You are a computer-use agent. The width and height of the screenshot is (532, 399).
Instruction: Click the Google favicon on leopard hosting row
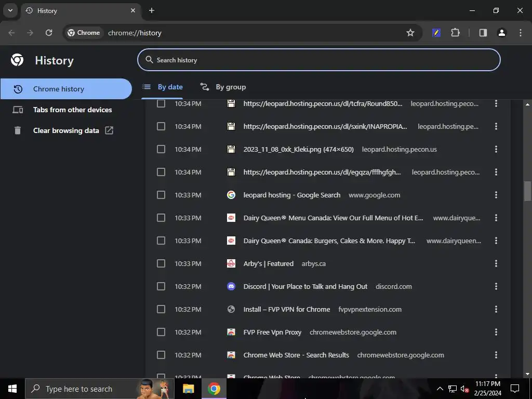pyautogui.click(x=231, y=195)
